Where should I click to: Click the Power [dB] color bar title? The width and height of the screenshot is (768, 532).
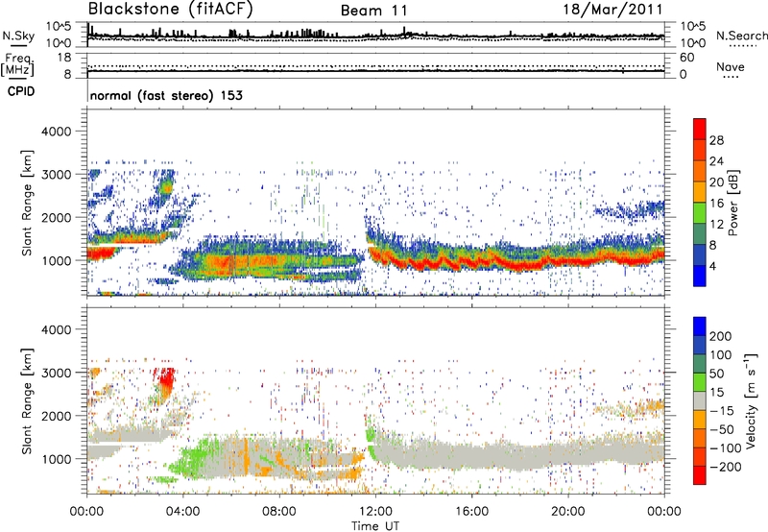point(732,203)
